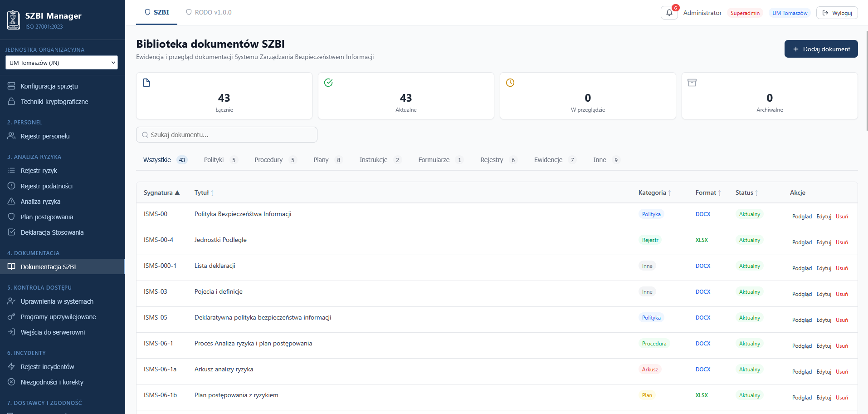This screenshot has height=414, width=868.
Task: Click Polityka Bezpieczeństwa Informacji title
Action: coord(243,214)
